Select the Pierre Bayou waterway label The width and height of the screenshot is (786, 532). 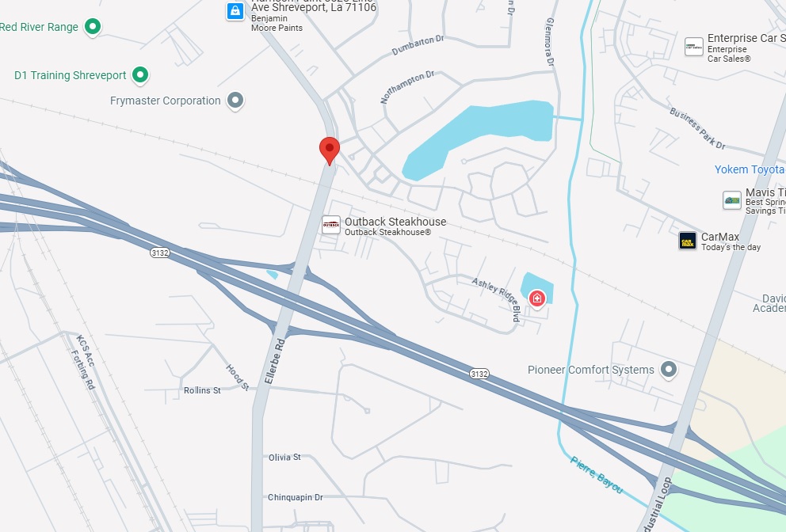coord(597,474)
